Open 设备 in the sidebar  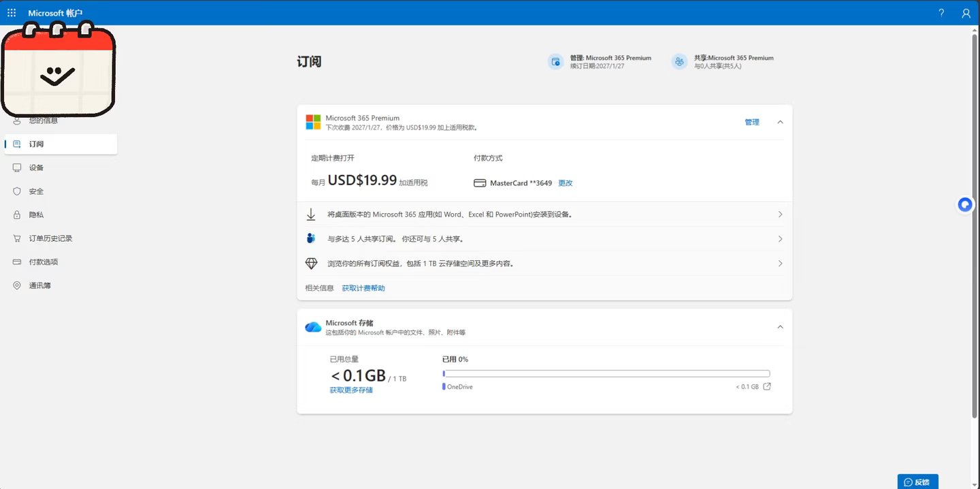pyautogui.click(x=37, y=168)
